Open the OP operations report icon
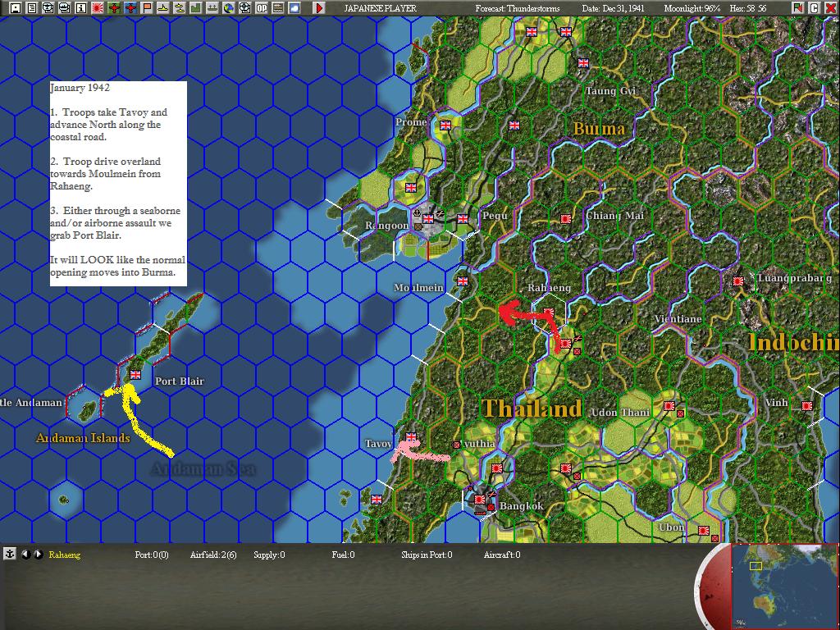The height and width of the screenshot is (630, 840). pos(262,7)
